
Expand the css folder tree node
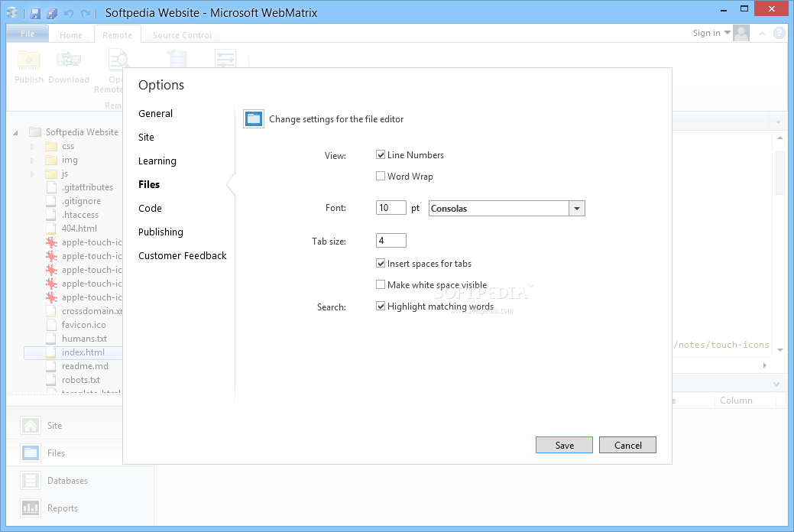(x=32, y=147)
